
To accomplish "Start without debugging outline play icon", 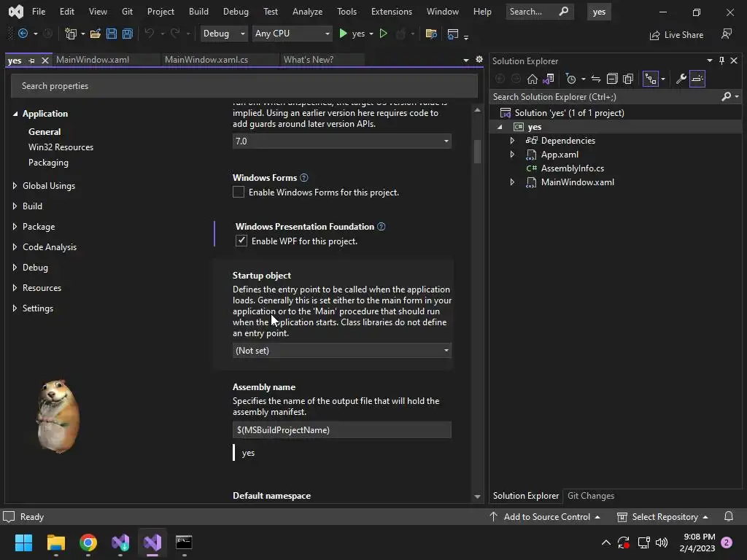I will coord(383,34).
